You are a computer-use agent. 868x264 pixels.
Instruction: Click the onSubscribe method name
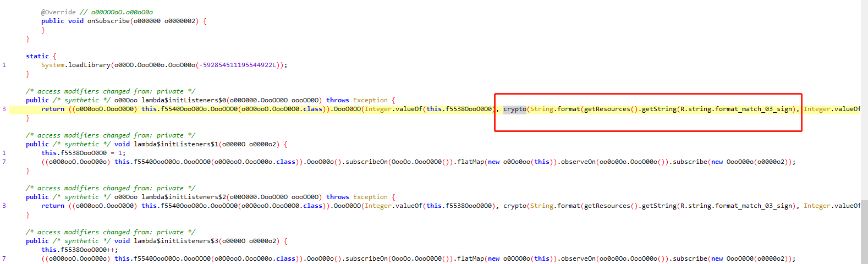[108, 21]
